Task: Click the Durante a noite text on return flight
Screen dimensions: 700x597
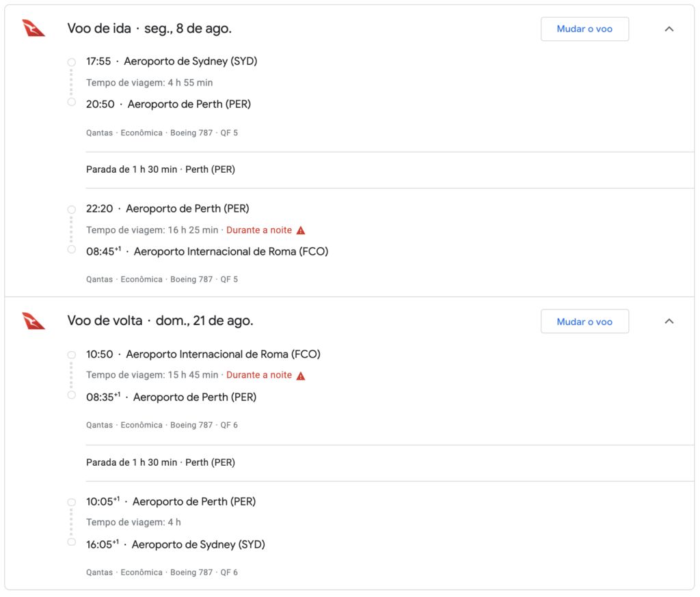Action: (x=259, y=375)
